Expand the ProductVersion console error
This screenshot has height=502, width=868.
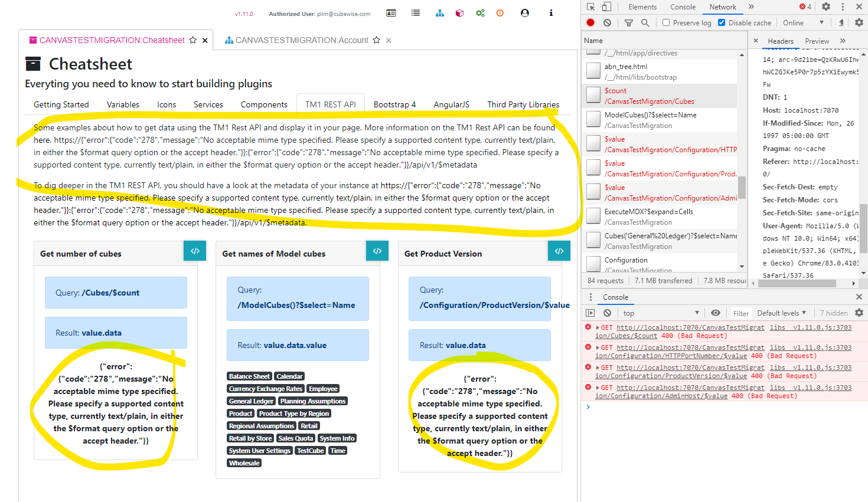pos(598,368)
